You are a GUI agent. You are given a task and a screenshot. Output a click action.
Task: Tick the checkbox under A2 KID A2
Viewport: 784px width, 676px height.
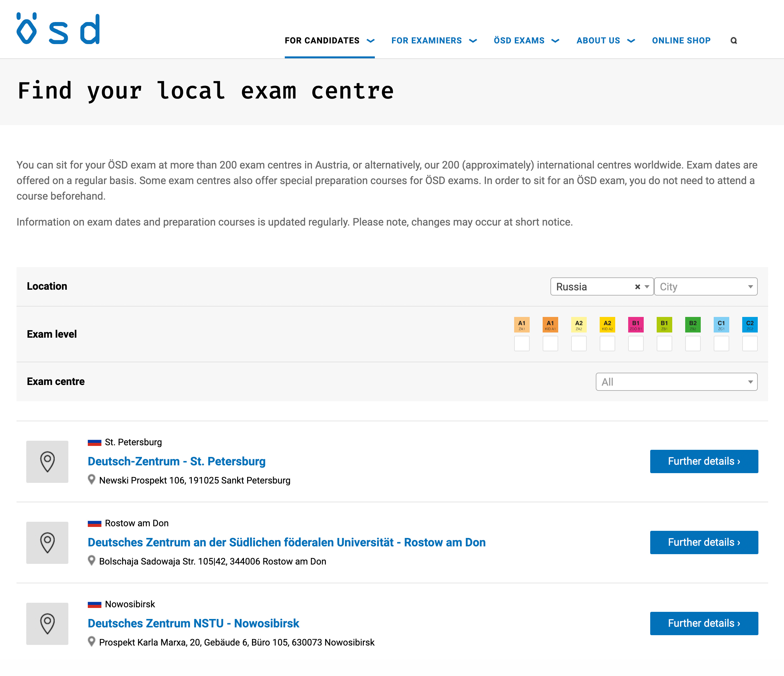click(607, 343)
